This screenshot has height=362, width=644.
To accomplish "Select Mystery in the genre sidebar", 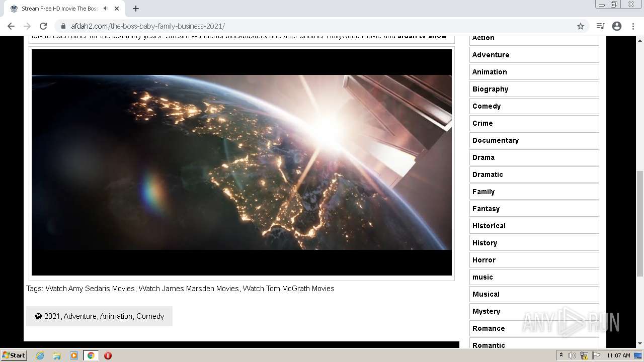I will (x=534, y=311).
